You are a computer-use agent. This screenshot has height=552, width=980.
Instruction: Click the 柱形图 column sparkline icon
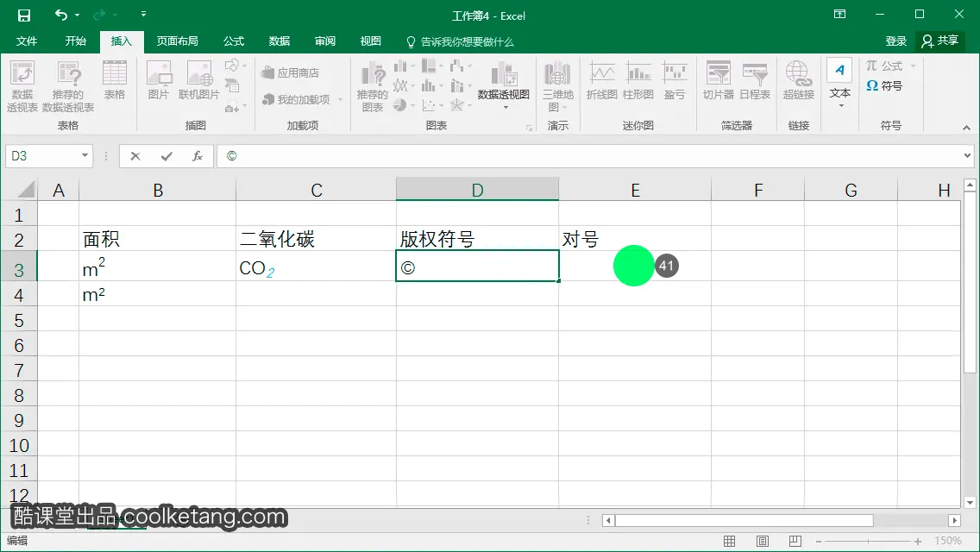[x=638, y=80]
